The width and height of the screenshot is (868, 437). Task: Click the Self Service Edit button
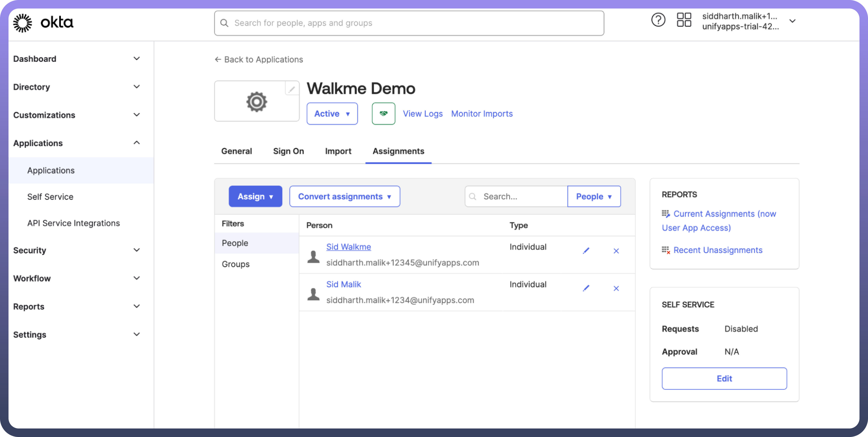tap(724, 378)
